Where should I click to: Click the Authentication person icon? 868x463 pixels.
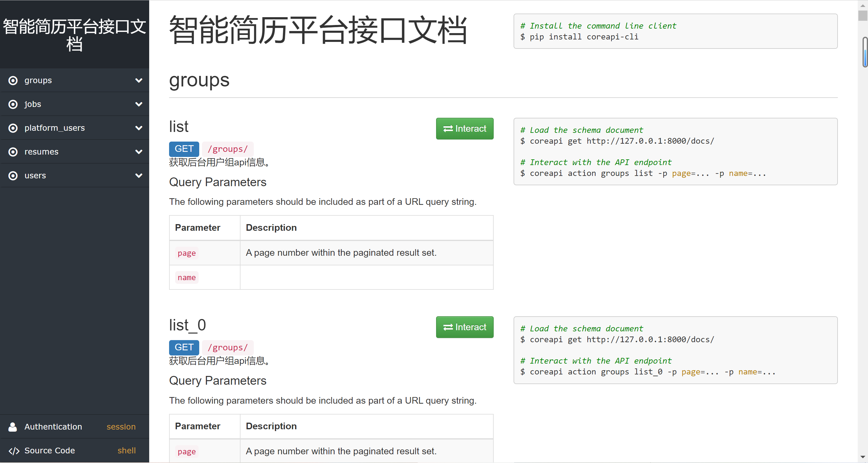click(x=13, y=427)
